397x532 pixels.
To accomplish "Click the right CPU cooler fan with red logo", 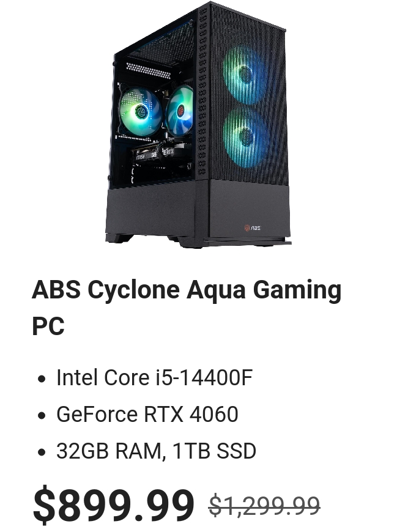I will click(x=179, y=111).
